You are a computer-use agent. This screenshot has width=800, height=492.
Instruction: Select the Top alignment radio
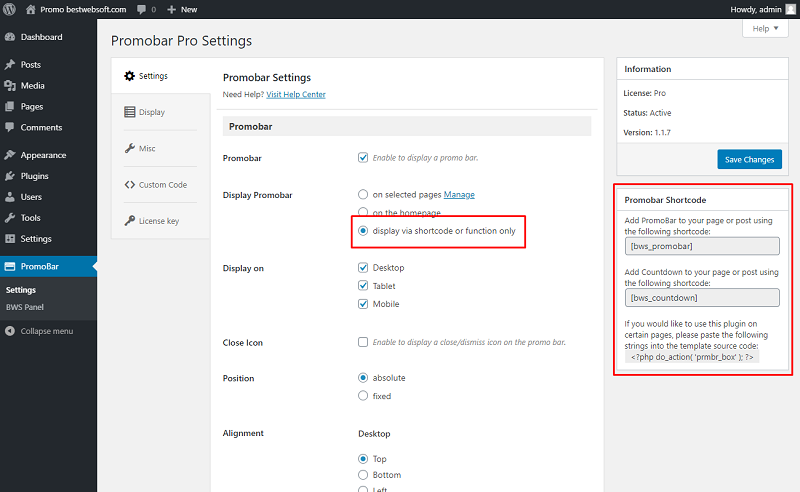pos(363,458)
